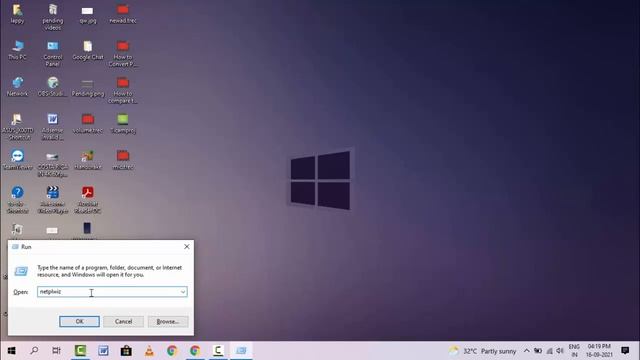The height and width of the screenshot is (360, 640).
Task: Open the first Chrome taskbar icon
Action: (x=172, y=351)
